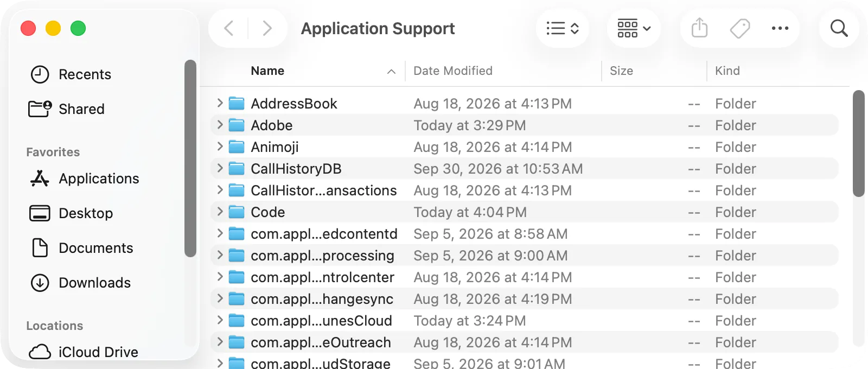The width and height of the screenshot is (868, 369).
Task: Sort by the Name column header
Action: coord(267,71)
